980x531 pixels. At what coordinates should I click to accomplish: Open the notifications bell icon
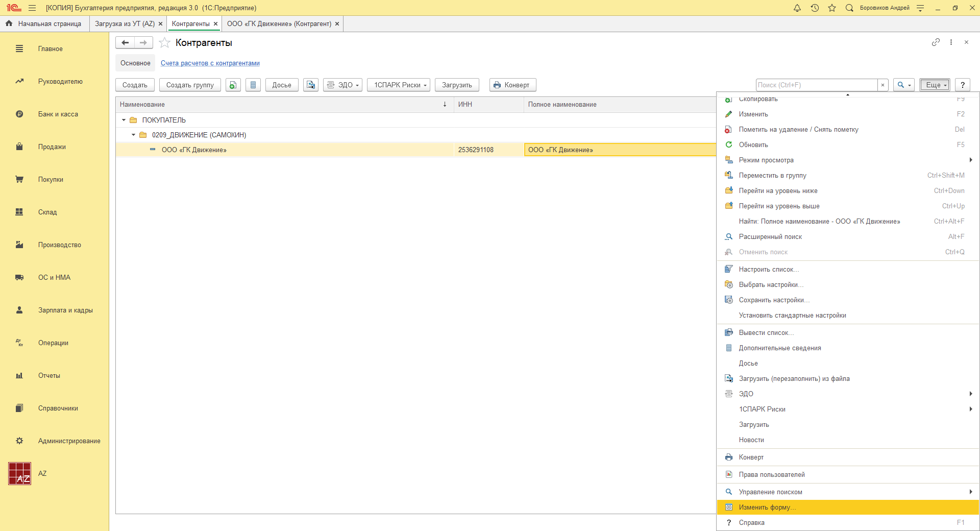coord(797,8)
